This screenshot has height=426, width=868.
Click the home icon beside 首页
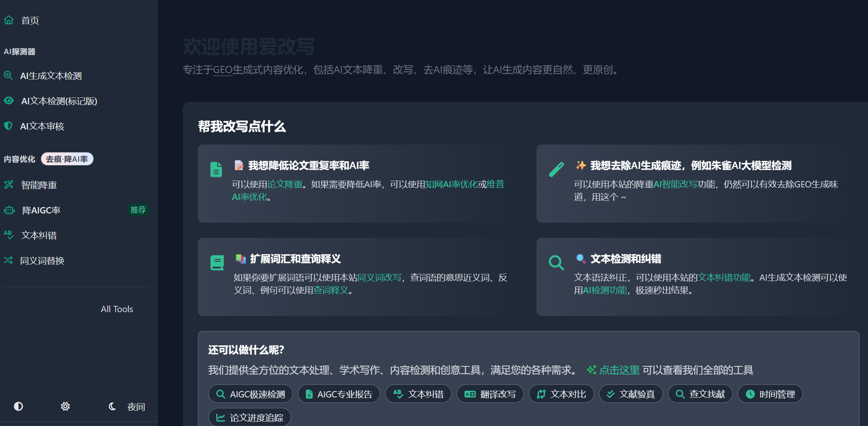pos(9,20)
